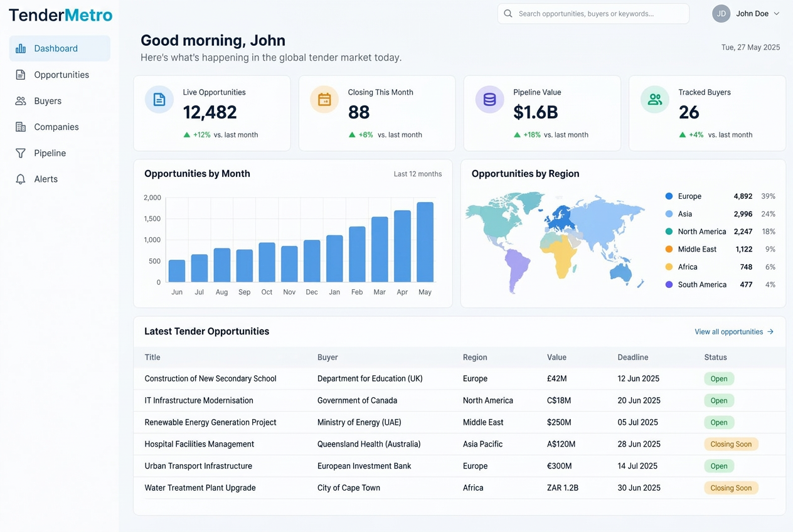
Task: Click the Closing This Month calendar icon
Action: coord(324,99)
